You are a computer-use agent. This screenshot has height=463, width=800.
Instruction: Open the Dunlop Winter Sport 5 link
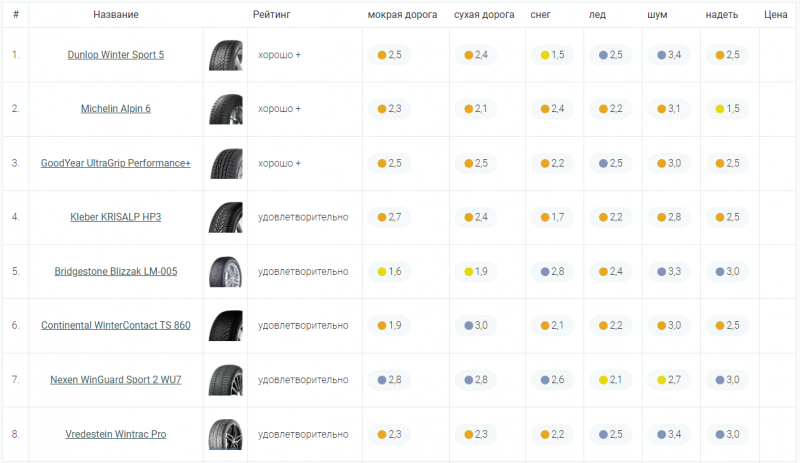pos(116,54)
